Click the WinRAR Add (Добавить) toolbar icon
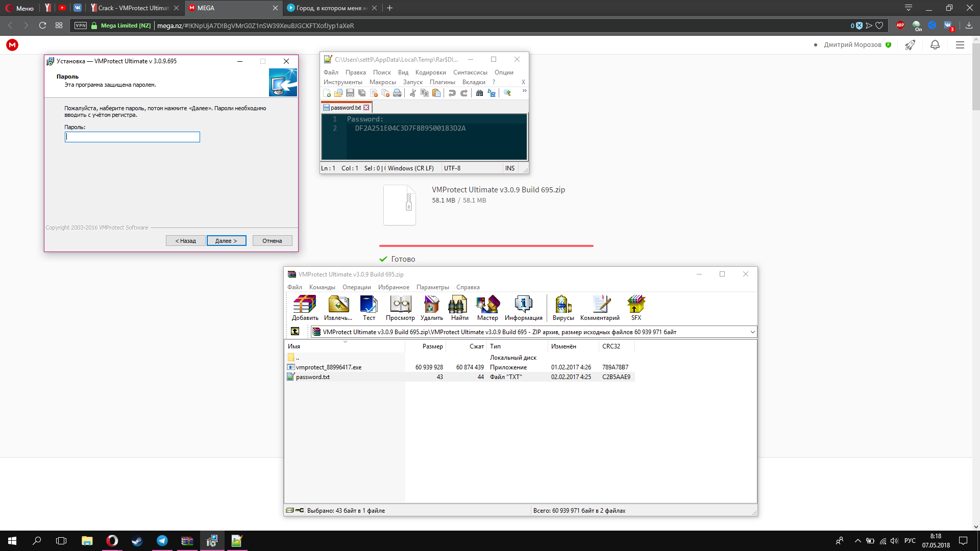This screenshot has height=551, width=980. coord(305,308)
